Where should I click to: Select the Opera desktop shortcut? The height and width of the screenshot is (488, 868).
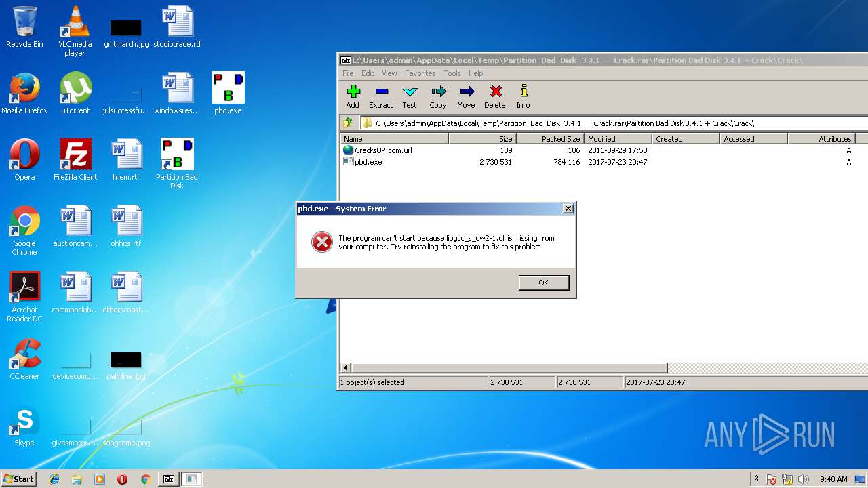click(24, 160)
